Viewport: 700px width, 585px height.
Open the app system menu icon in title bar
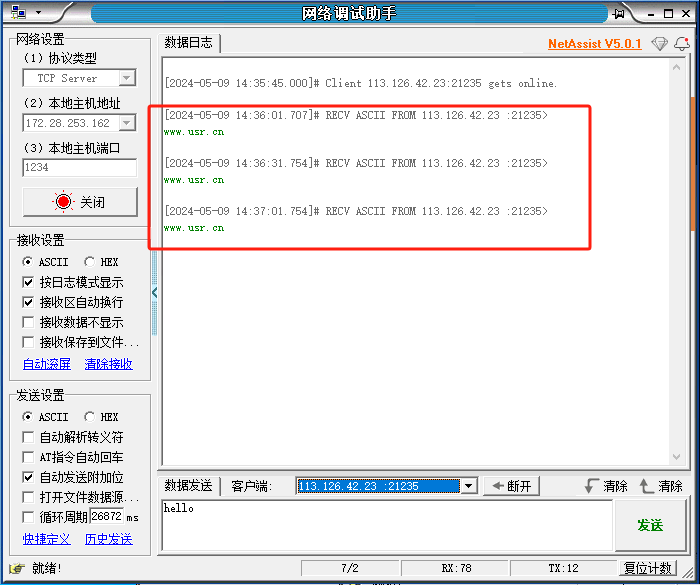[x=19, y=13]
